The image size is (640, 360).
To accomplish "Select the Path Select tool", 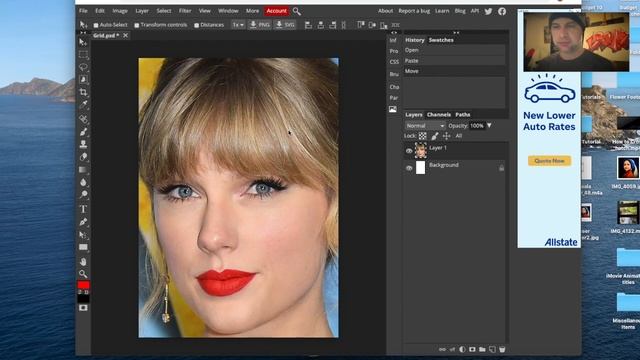I will click(83, 235).
